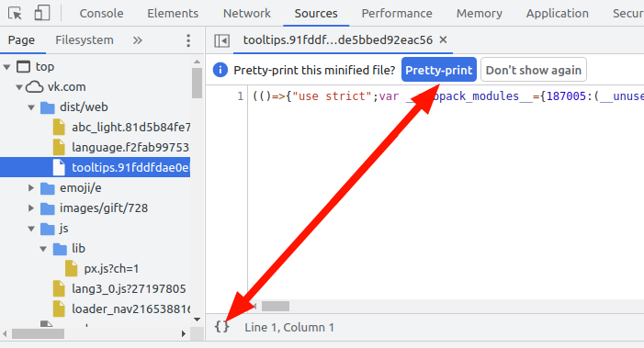Select the Page navigator tab
This screenshot has width=644, height=348.
point(21,39)
